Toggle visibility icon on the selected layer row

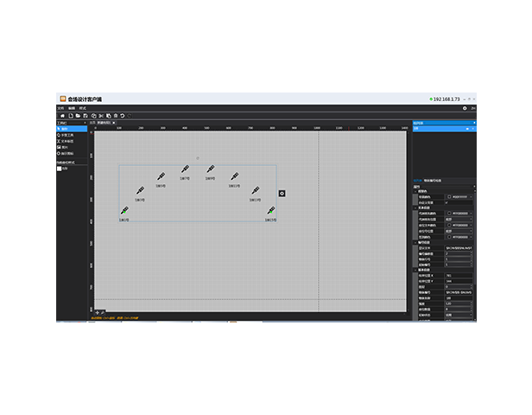[x=467, y=129]
